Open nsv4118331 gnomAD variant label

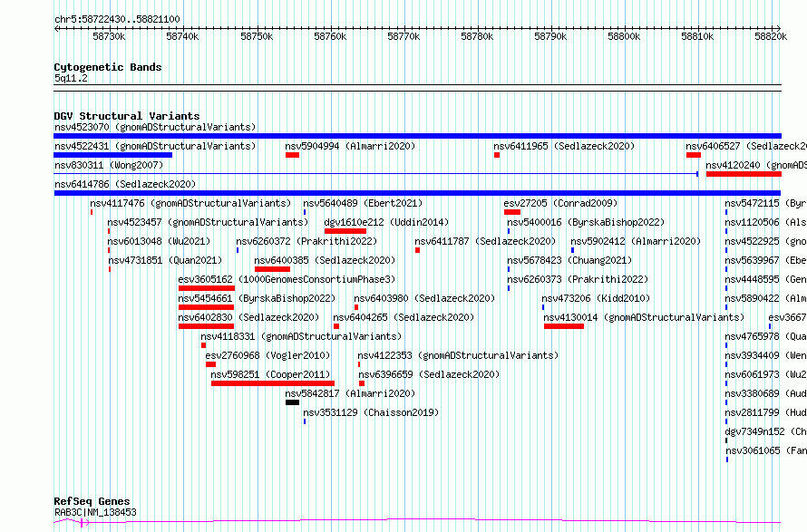(301, 336)
